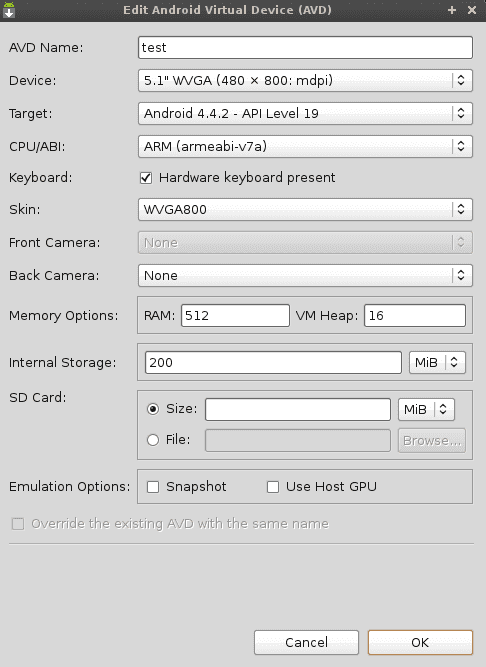Image resolution: width=486 pixels, height=667 pixels.
Task: Click the Internal Storage label
Action: coord(63,362)
